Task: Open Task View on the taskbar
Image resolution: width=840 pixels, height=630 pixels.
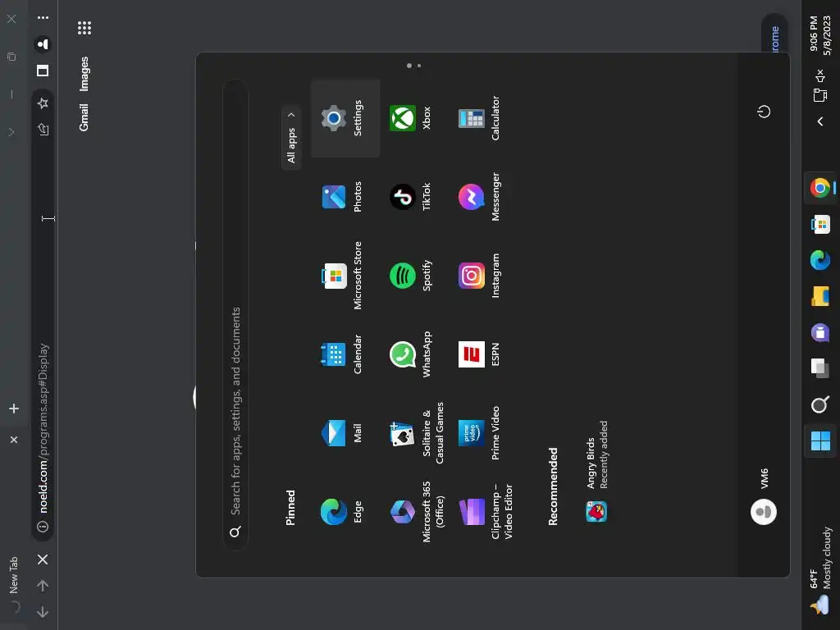Action: (x=820, y=368)
